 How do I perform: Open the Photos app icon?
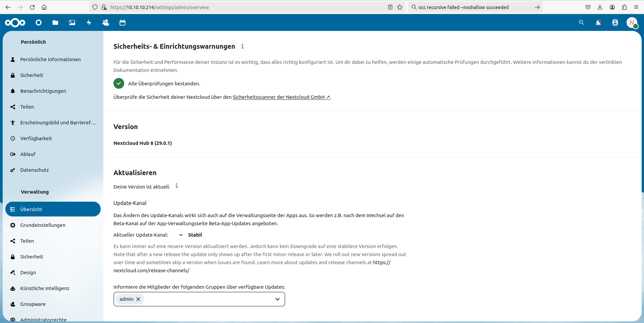[x=72, y=23]
